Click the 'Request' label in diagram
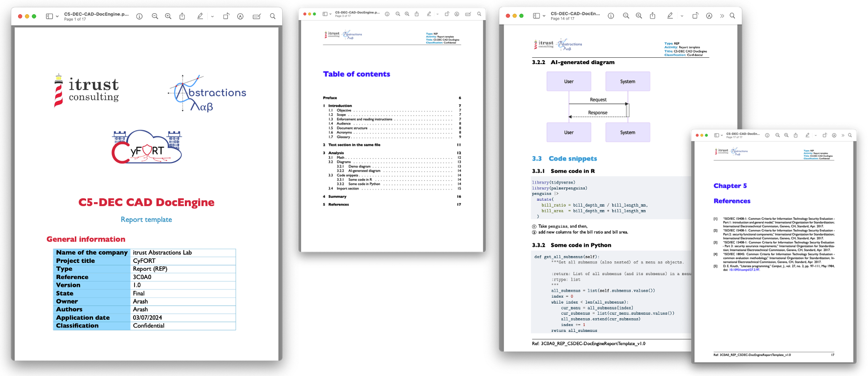868x376 pixels. pyautogui.click(x=598, y=100)
